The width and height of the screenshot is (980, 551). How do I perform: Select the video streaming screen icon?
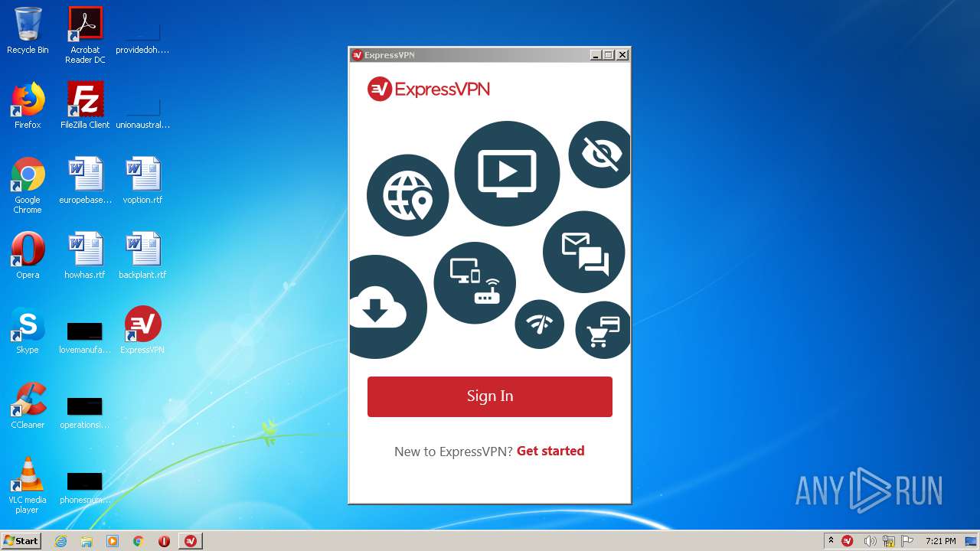(507, 174)
